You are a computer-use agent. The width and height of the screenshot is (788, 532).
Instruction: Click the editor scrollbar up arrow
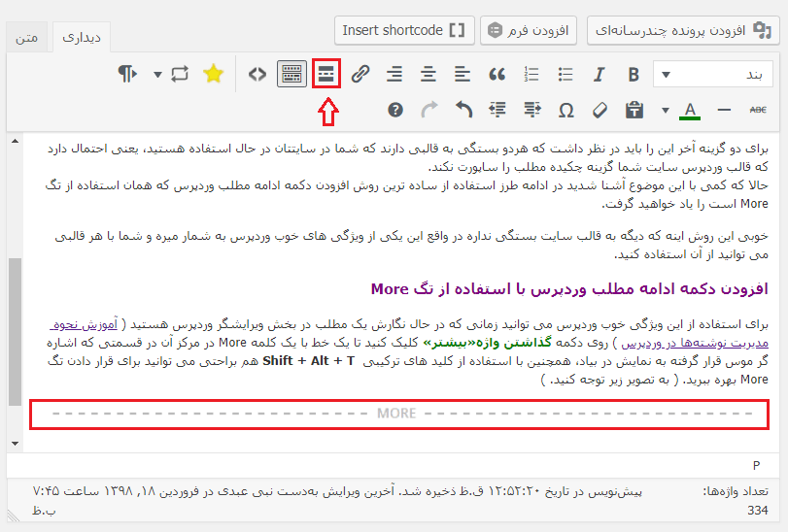click(x=16, y=142)
